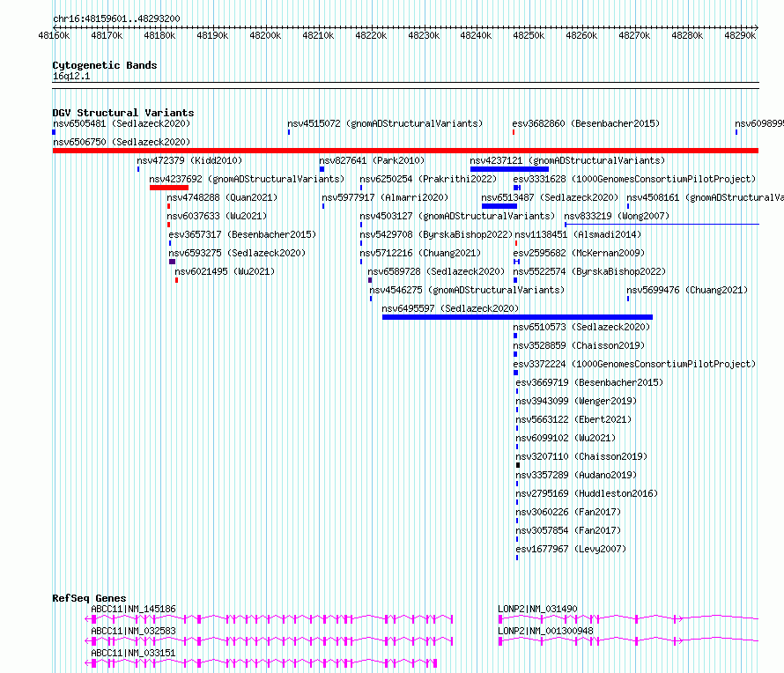Image resolution: width=784 pixels, height=673 pixels.
Task: Open nsv3057854 (Fan2017) label
Action: (x=568, y=530)
